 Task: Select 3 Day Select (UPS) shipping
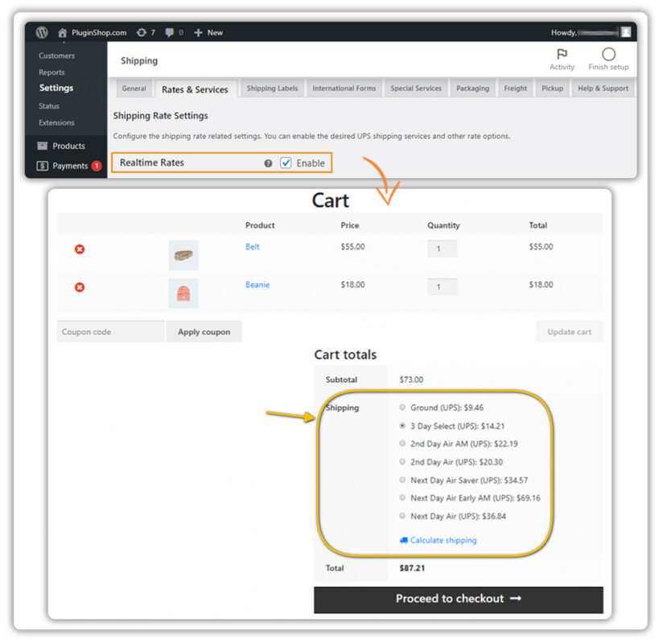pos(402,425)
